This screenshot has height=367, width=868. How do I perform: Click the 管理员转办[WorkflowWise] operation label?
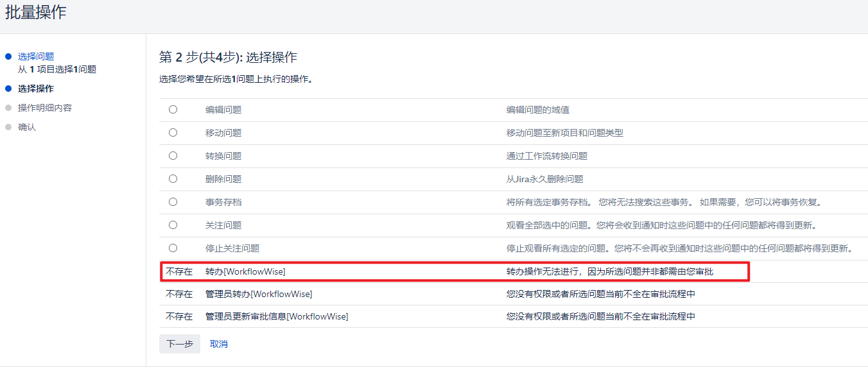click(x=259, y=294)
